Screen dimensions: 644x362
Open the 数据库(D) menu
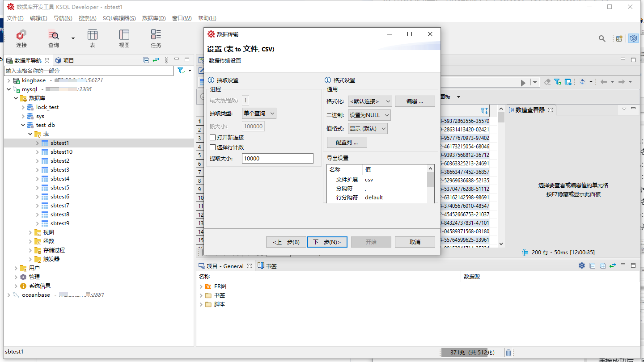pos(154,18)
